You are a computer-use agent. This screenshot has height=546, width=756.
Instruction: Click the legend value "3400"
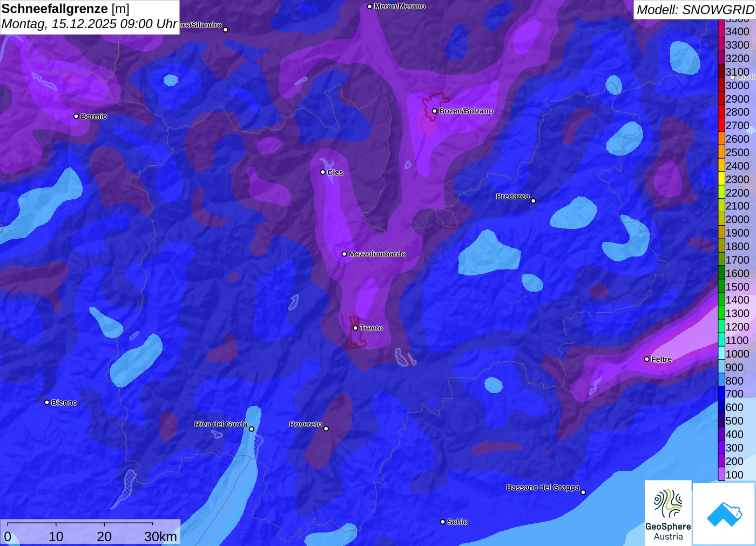click(x=737, y=31)
